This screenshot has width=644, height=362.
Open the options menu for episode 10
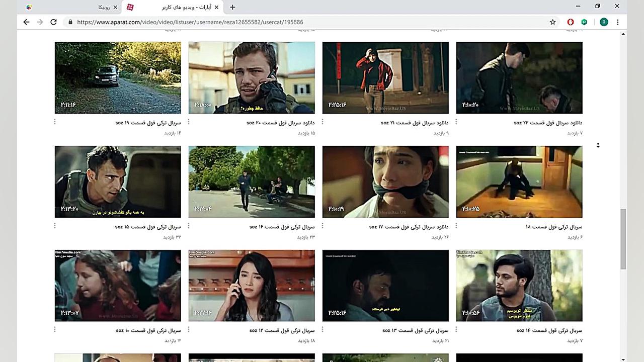[x=54, y=330]
